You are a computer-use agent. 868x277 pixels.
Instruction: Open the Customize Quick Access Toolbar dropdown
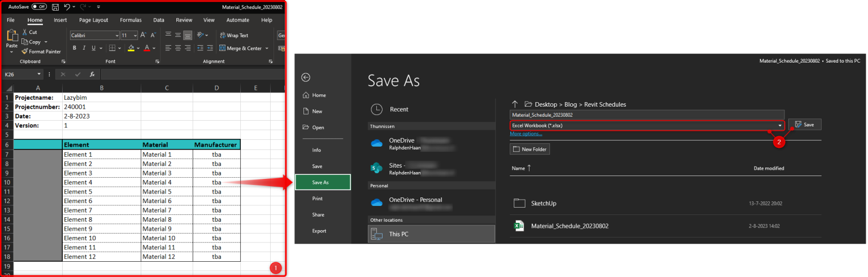tap(98, 7)
